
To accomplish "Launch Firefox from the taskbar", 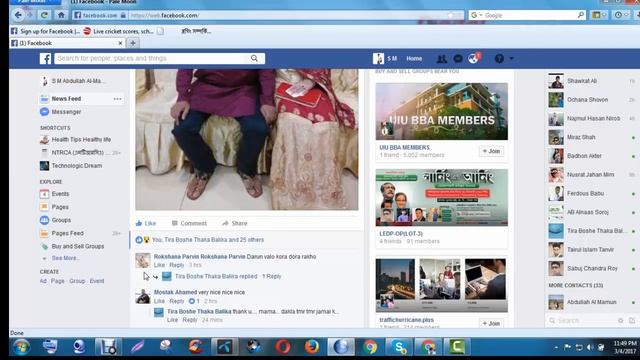I will coord(312,347).
